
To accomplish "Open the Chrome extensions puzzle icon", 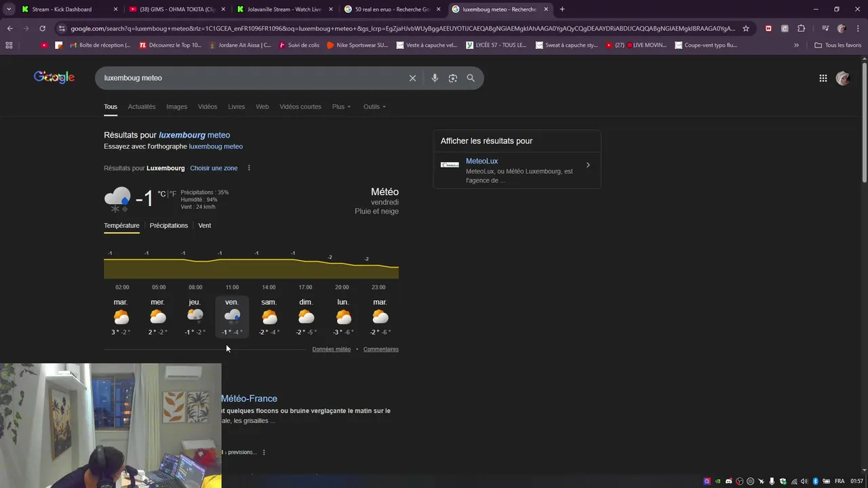I will [801, 28].
